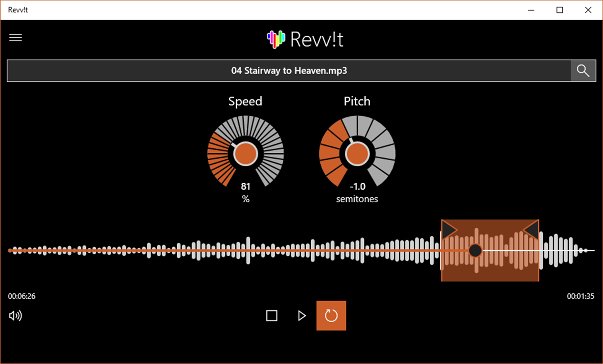Click the Pitch label
603x364 pixels.
(357, 101)
